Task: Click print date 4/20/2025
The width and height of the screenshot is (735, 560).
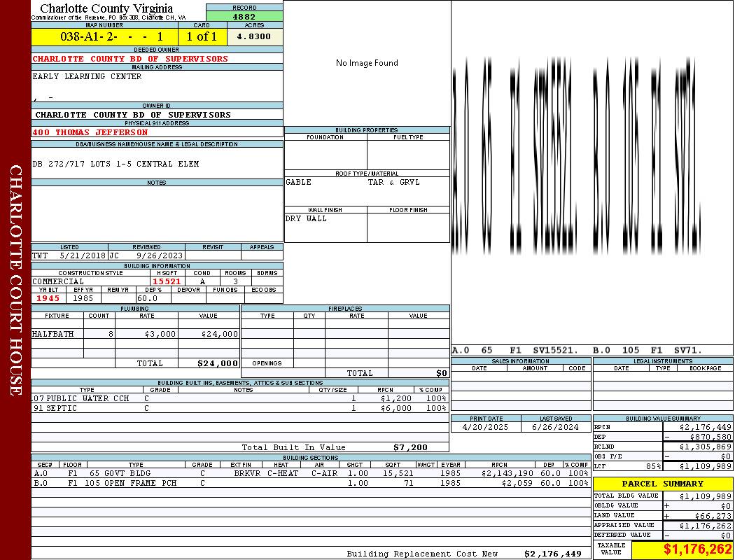Action: point(485,428)
